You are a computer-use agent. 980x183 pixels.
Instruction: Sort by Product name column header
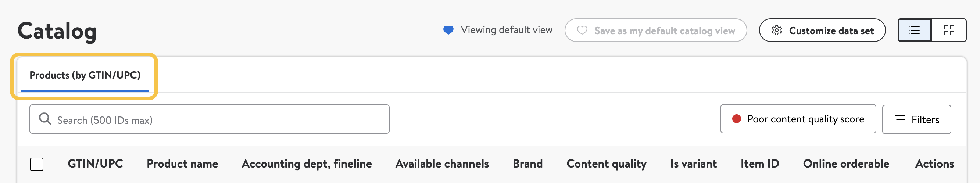click(x=182, y=164)
